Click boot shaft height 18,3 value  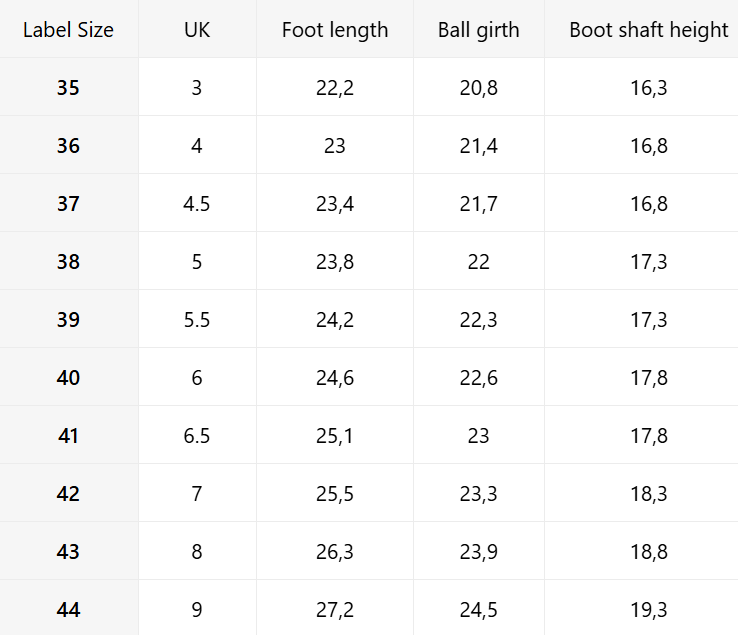click(648, 494)
